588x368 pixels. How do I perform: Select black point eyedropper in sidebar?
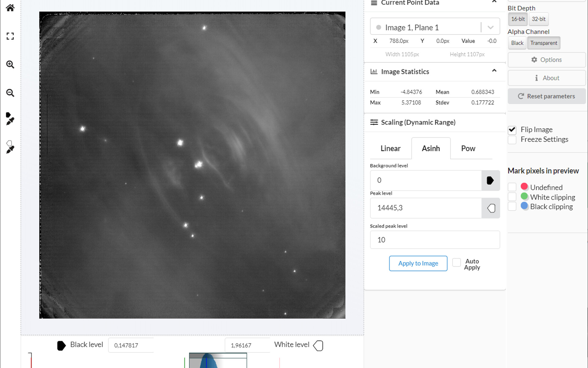point(10,119)
